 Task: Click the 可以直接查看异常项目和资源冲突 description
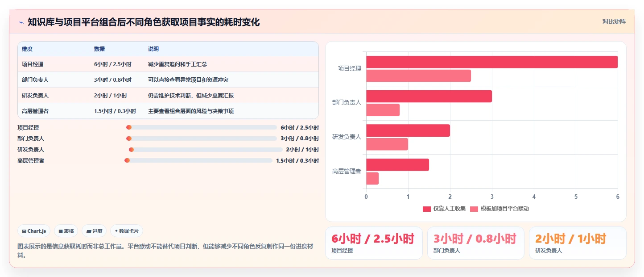188,80
